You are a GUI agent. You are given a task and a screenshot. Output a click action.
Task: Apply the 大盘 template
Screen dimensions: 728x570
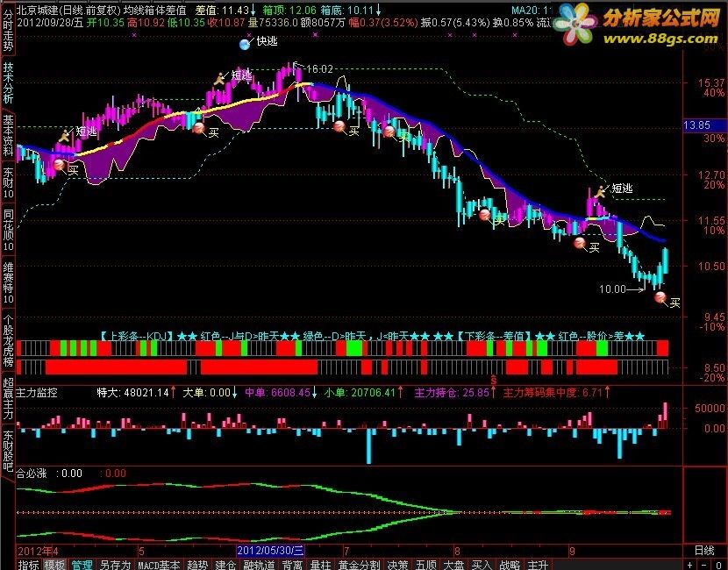[454, 565]
